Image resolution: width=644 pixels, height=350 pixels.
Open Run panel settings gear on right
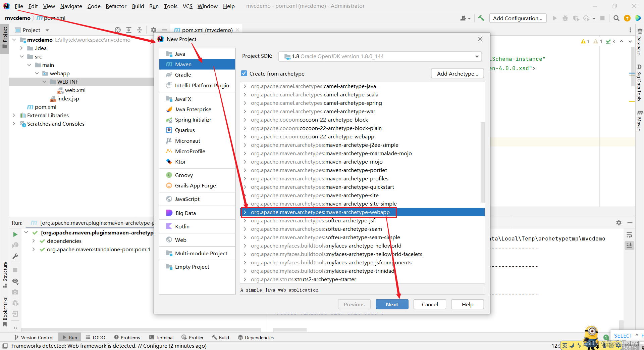point(619,223)
